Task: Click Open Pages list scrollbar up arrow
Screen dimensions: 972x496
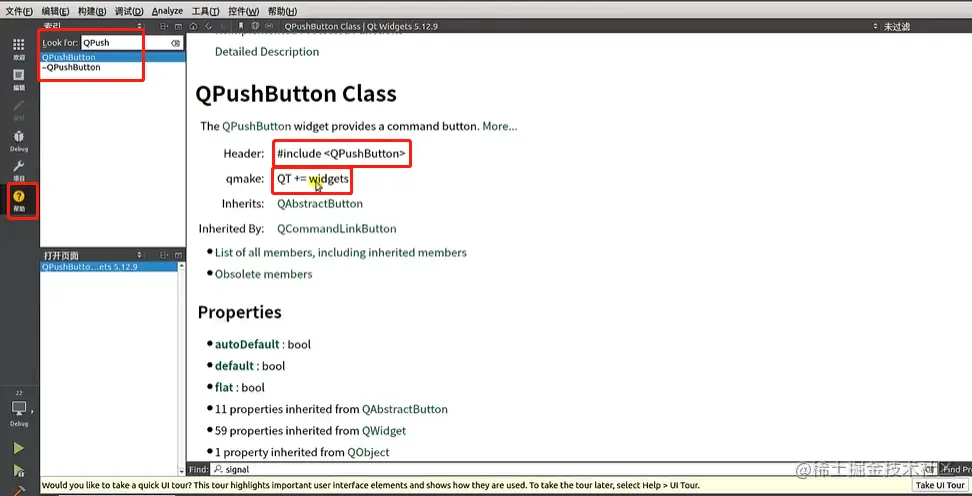Action: (x=182, y=266)
